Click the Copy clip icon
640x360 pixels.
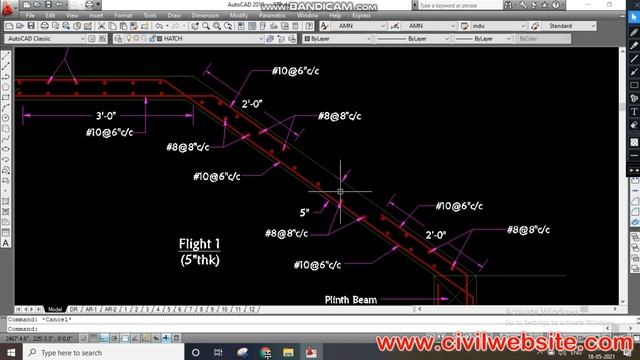(112, 26)
